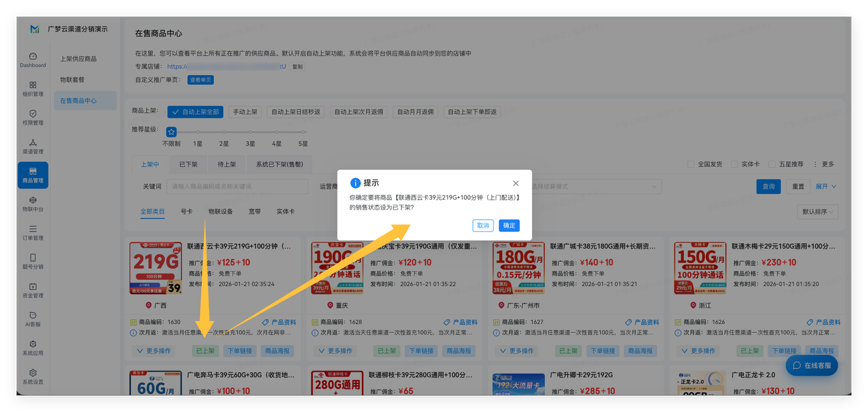Click 复制 next to the store URL
Viewport: 868px width, 412px height.
coord(298,67)
